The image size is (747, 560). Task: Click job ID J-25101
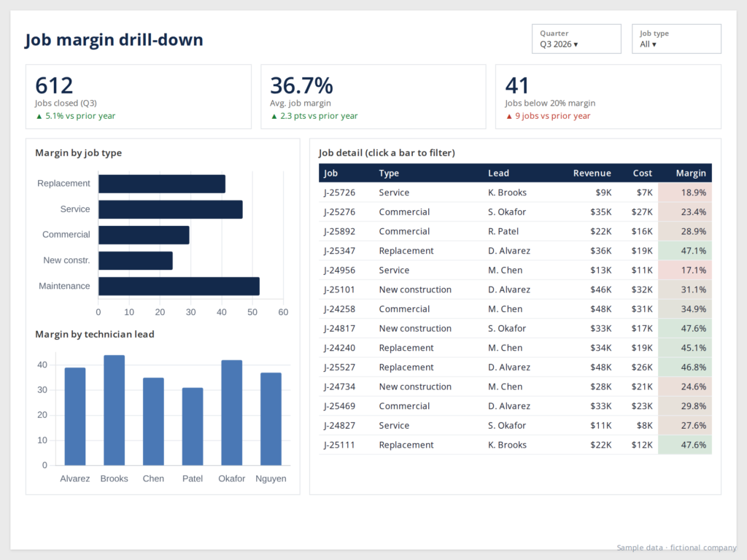click(x=340, y=289)
